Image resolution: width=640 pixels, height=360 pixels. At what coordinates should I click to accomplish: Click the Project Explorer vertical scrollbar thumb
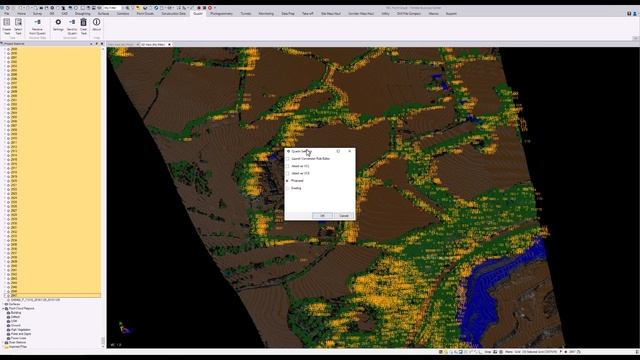[103, 340]
